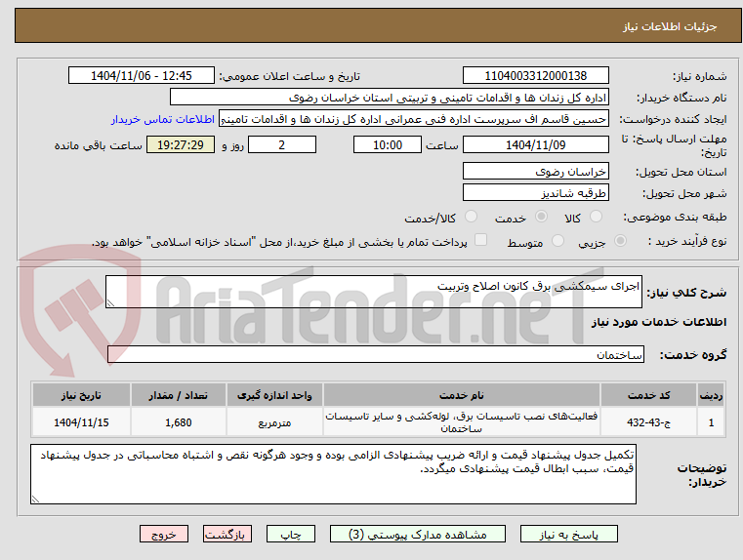Click the توضیحات خریدار notes textarea
This screenshot has width=743, height=560.
(333, 474)
